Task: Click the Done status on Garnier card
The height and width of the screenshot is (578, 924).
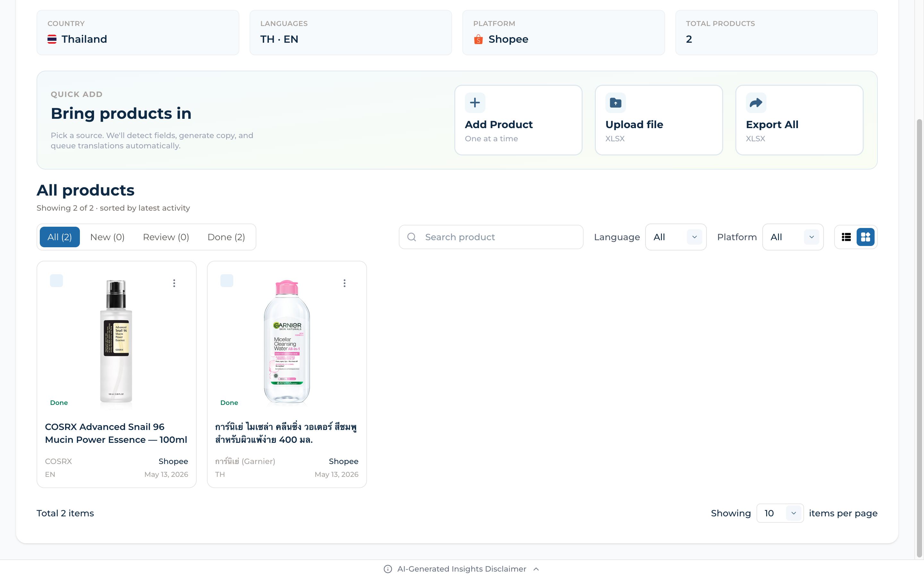Action: [x=229, y=403]
